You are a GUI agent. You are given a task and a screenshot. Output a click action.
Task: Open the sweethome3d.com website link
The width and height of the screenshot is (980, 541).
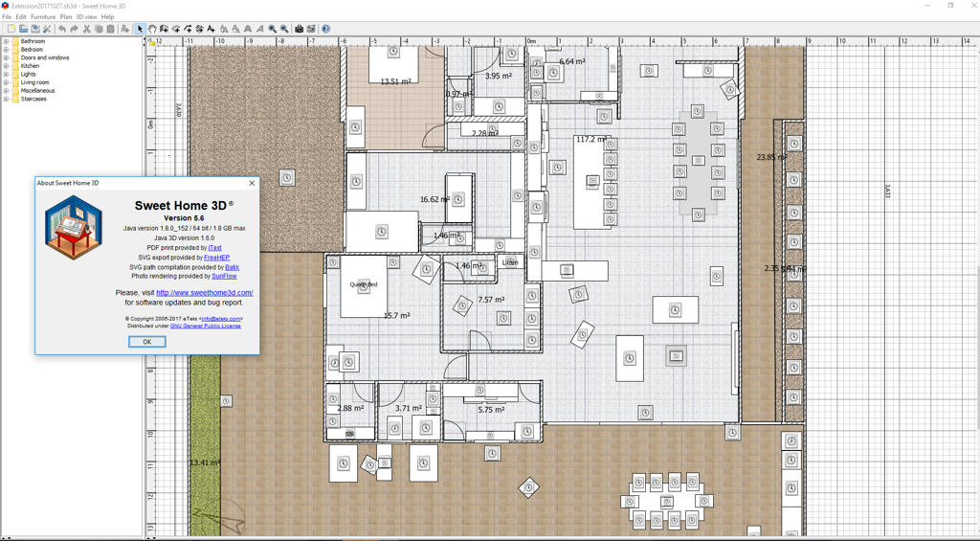click(x=205, y=293)
